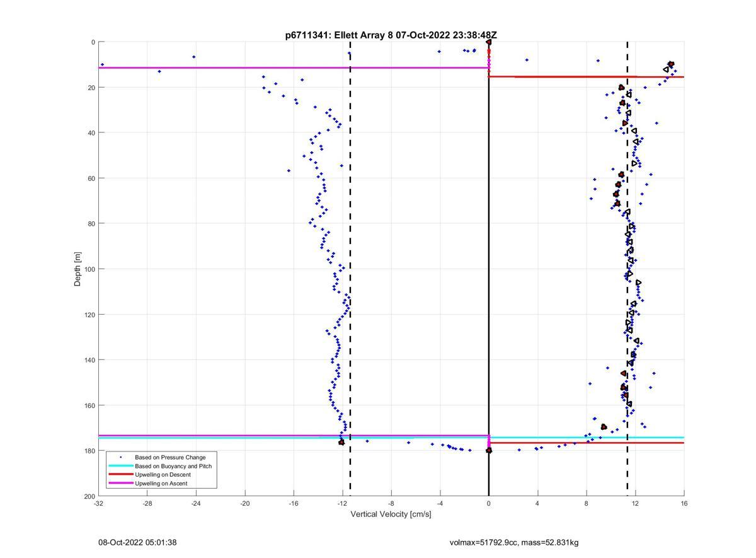Screen dimensions: 756x558
Task: Click the x-axis tick label -32
Action: coord(98,503)
